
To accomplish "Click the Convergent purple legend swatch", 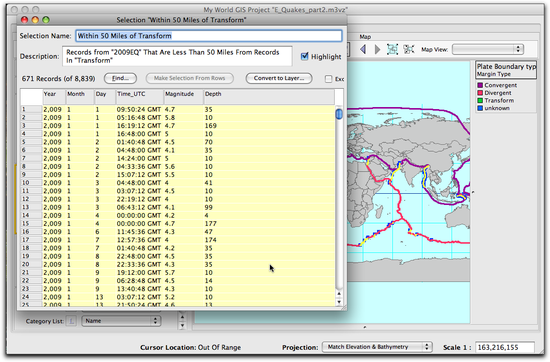I will (480, 85).
